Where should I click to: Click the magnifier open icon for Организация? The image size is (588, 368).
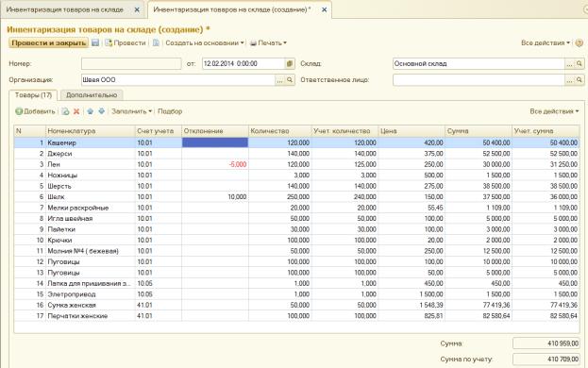coord(290,80)
